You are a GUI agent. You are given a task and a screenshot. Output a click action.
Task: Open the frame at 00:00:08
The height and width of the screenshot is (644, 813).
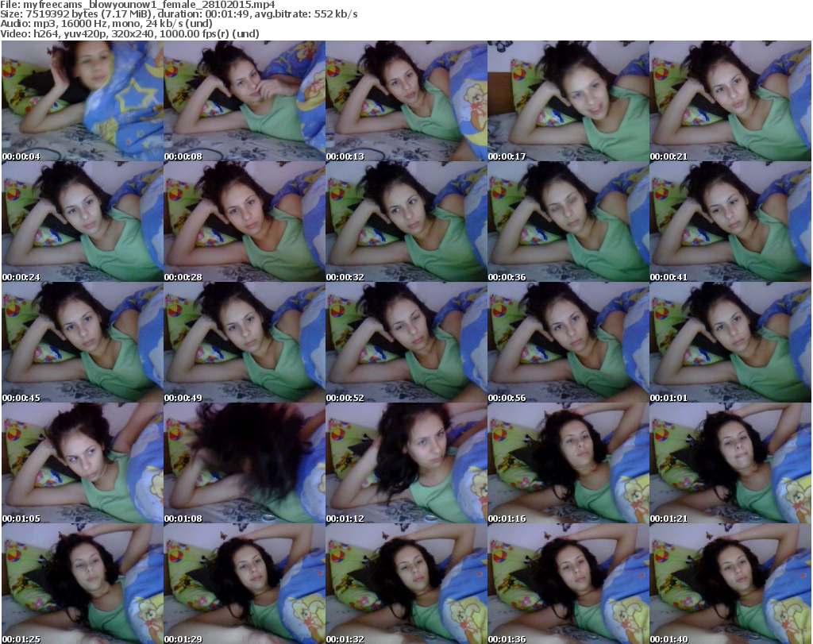coord(245,101)
